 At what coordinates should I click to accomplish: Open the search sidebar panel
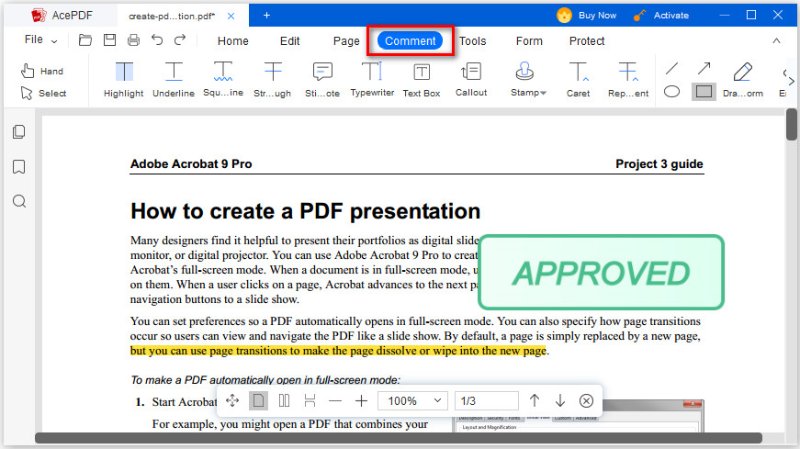(19, 201)
